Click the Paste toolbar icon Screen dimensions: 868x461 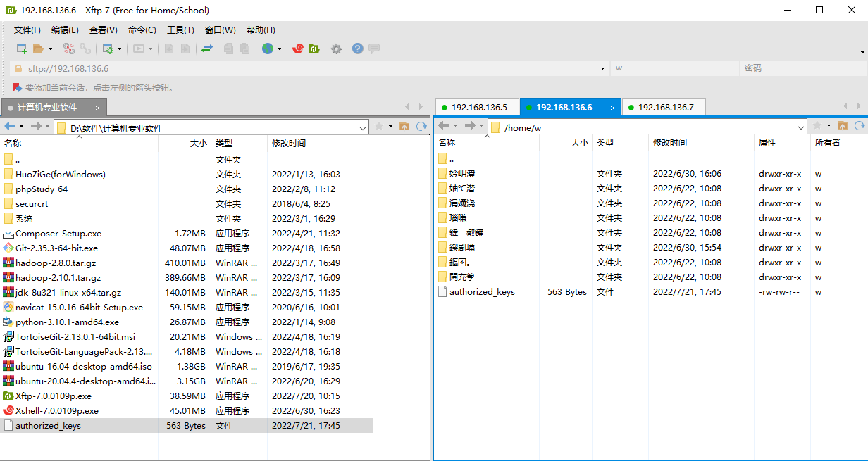(x=244, y=49)
